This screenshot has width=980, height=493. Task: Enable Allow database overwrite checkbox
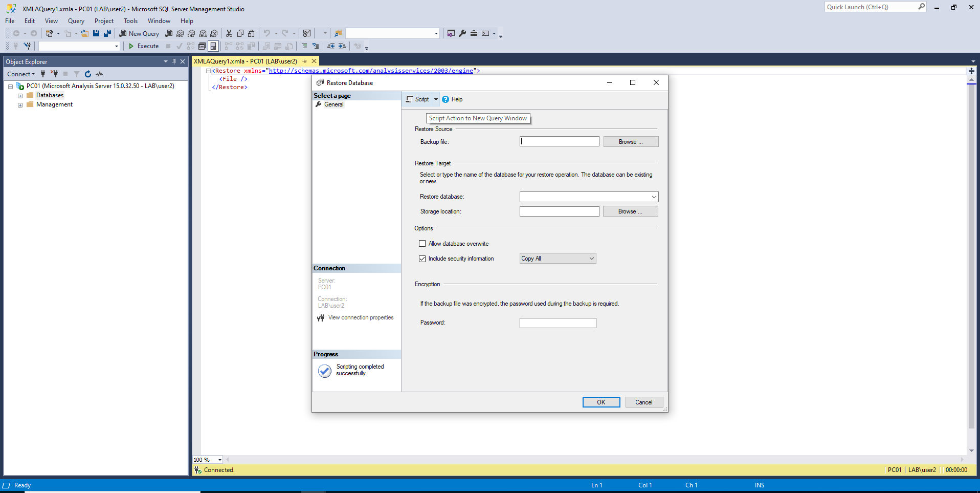422,244
